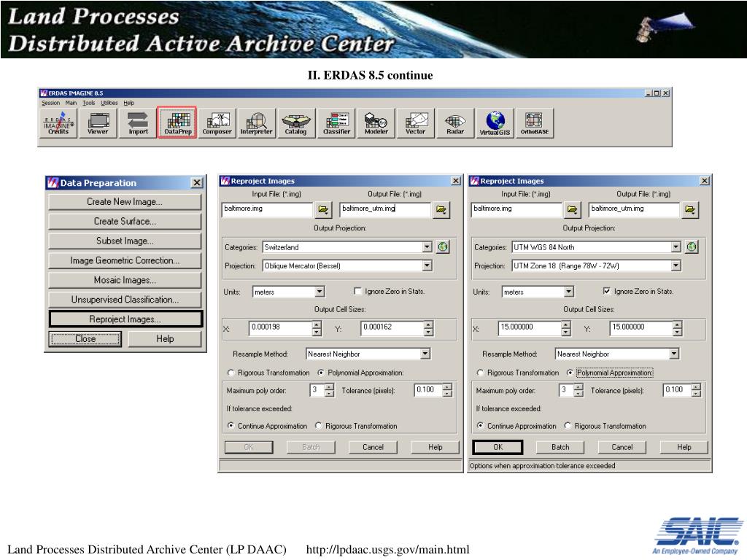Viewport: 747px width, 560px height.
Task: Open the Import tool
Action: [x=138, y=122]
